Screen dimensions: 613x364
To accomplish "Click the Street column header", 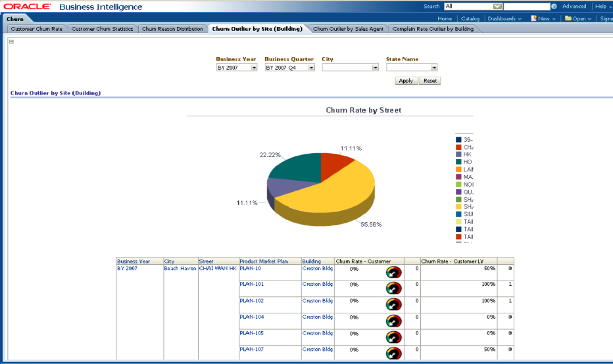I will (x=206, y=262).
